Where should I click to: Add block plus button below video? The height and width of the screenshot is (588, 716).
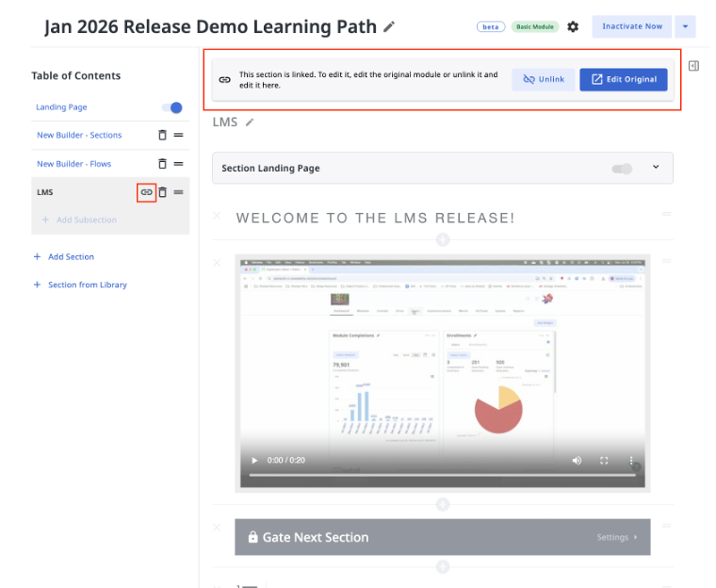[x=443, y=505]
